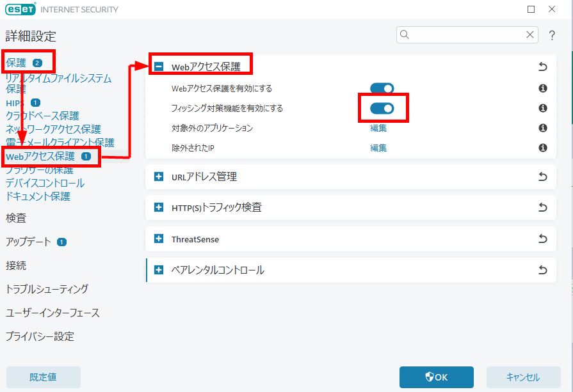Expand the ペアレンタルコントロール section
This screenshot has width=573, height=392.
pos(159,270)
